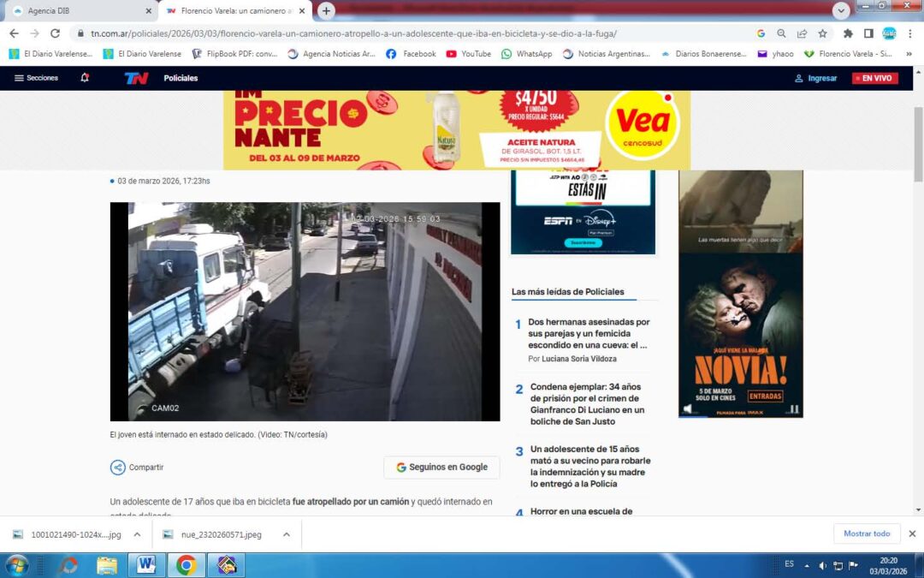The image size is (924, 578).
Task: Play the truck accident video
Action: point(305,312)
